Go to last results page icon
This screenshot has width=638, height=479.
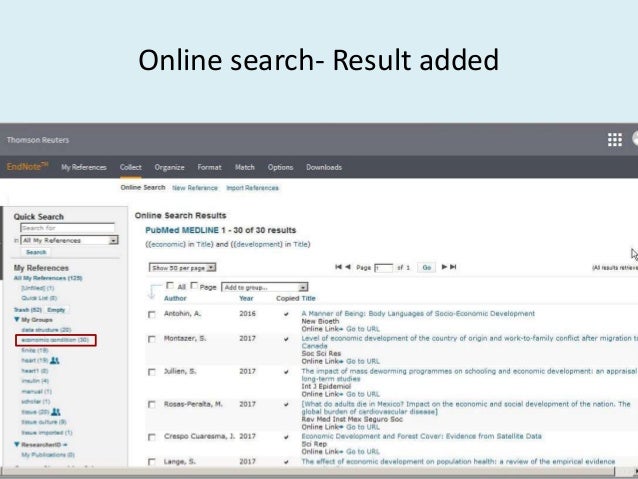click(x=453, y=267)
